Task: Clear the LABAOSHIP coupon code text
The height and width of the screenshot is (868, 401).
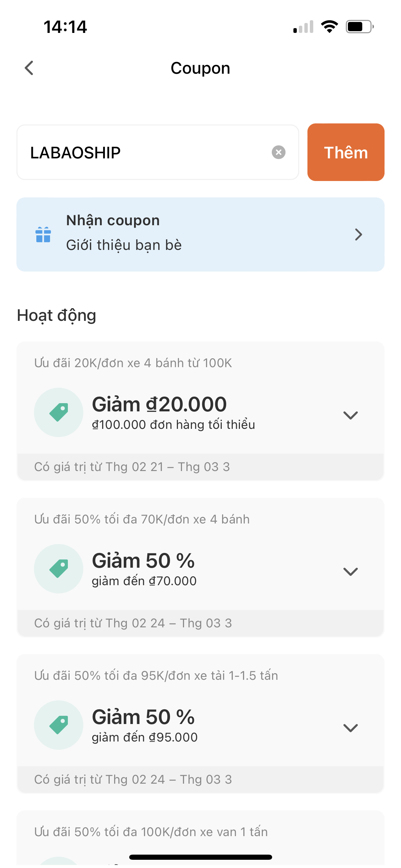Action: [x=279, y=152]
